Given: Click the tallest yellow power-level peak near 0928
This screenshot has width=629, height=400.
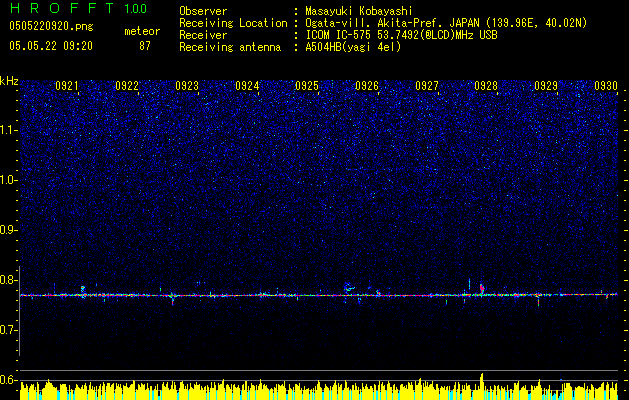Looking at the screenshot, I should click(482, 385).
